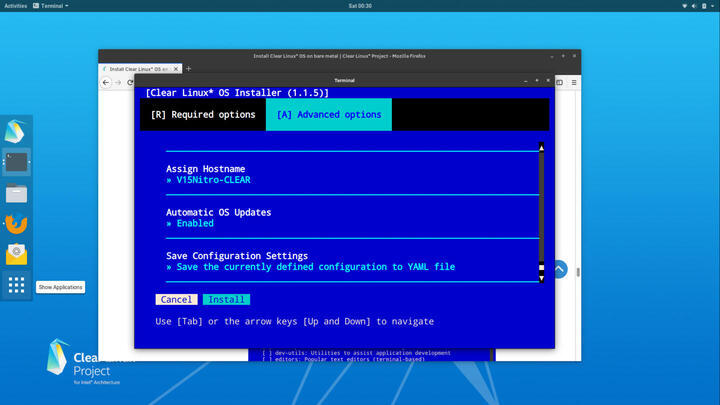Click the Enabled updates value

point(195,223)
